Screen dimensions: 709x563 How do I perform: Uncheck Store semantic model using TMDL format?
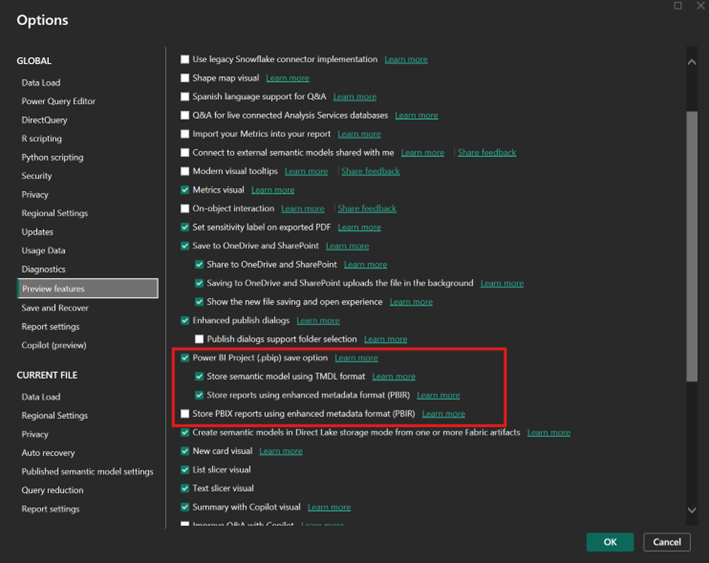(x=199, y=377)
